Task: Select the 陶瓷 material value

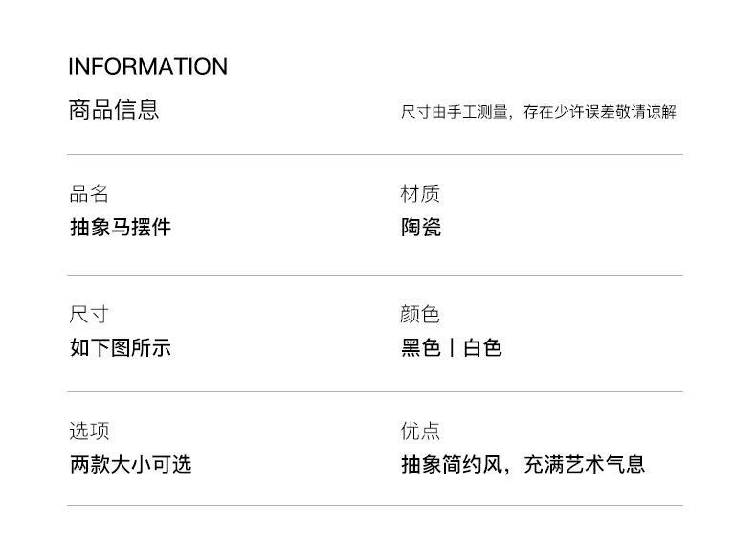Action: [420, 228]
